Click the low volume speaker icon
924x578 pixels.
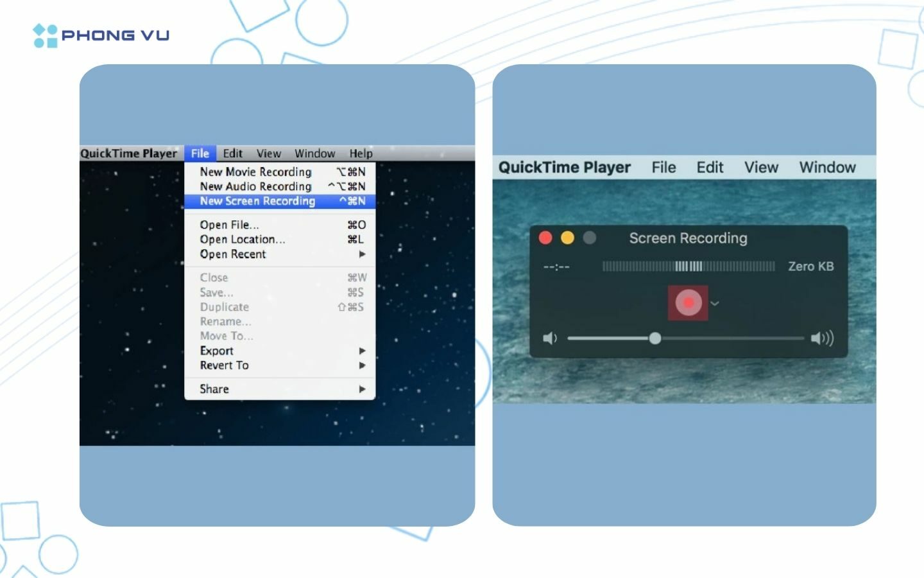(550, 338)
